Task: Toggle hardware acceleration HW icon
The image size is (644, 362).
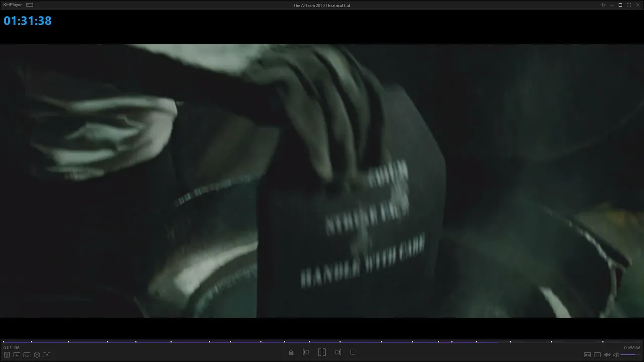Action: (587, 355)
